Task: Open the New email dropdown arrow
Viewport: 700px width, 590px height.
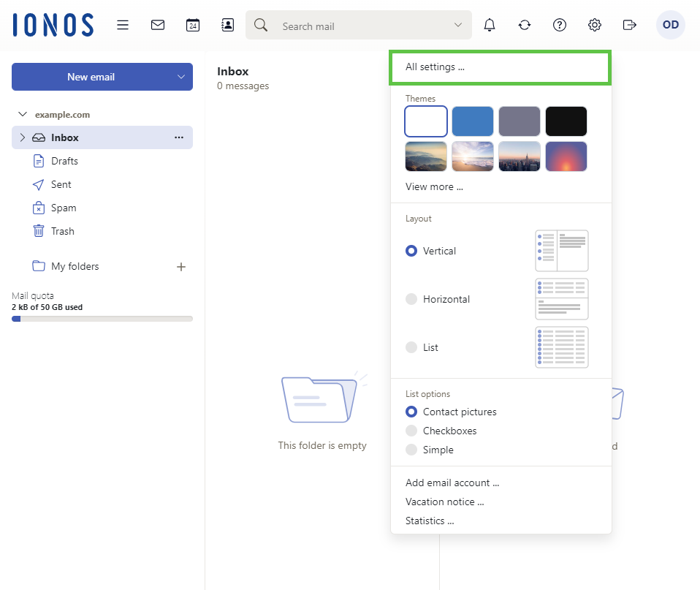Action: pos(180,77)
